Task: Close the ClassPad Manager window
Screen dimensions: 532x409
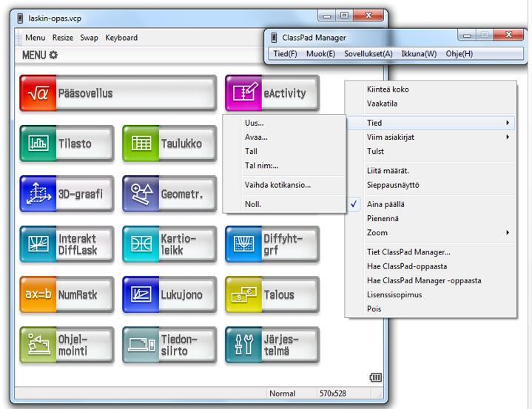Action: 508,34
